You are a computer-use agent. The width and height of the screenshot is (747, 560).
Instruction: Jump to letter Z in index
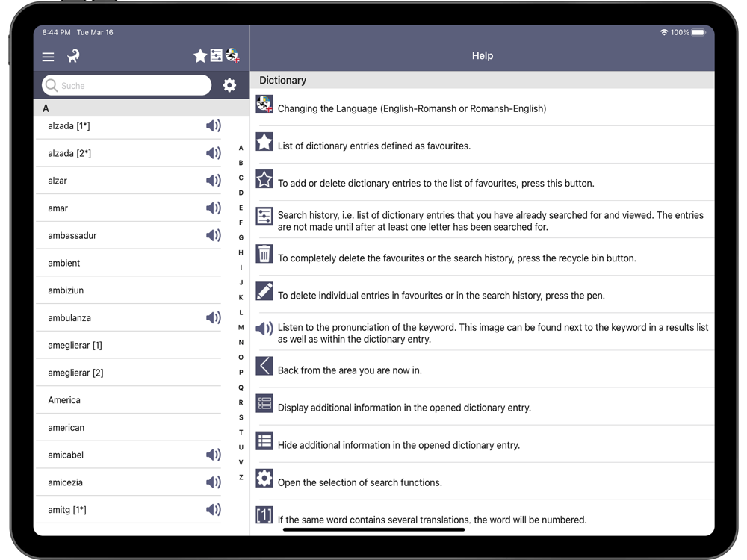(241, 477)
